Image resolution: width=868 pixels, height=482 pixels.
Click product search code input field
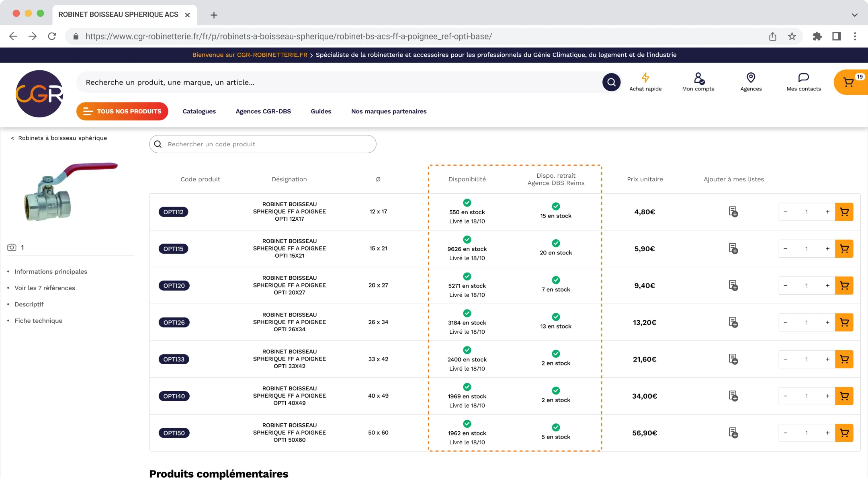point(263,144)
